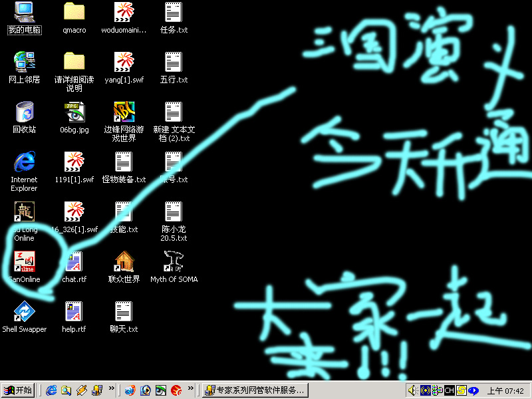This screenshot has width=532, height=399.
Task: Open Myth Of SOMA shortcut
Action: point(174,262)
